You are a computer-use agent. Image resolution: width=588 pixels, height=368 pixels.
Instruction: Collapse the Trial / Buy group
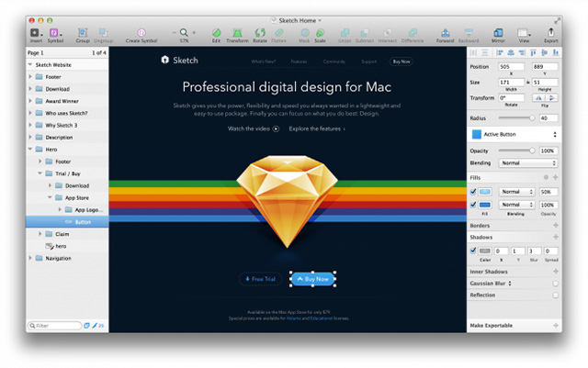(x=40, y=173)
